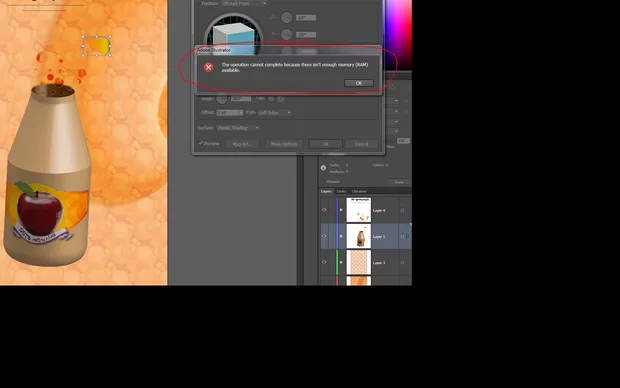Click the Layer 3 pattern thumbnail
The width and height of the screenshot is (620, 388).
click(x=359, y=262)
